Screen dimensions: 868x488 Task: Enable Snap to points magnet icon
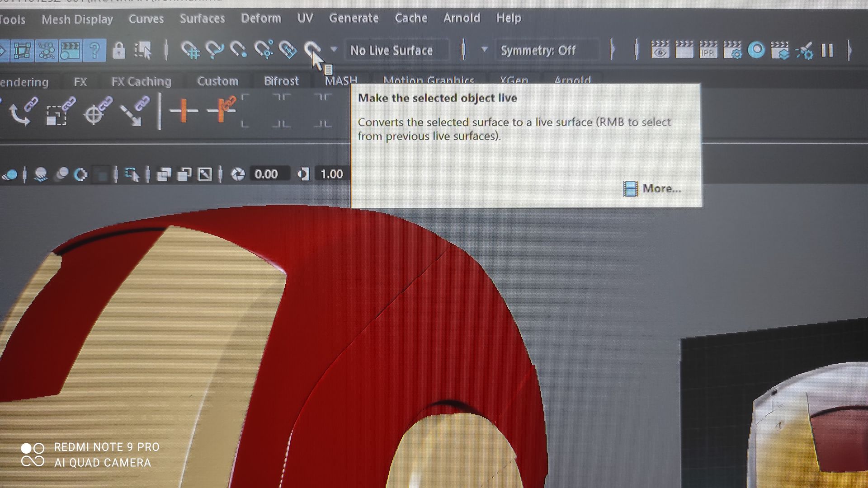238,50
